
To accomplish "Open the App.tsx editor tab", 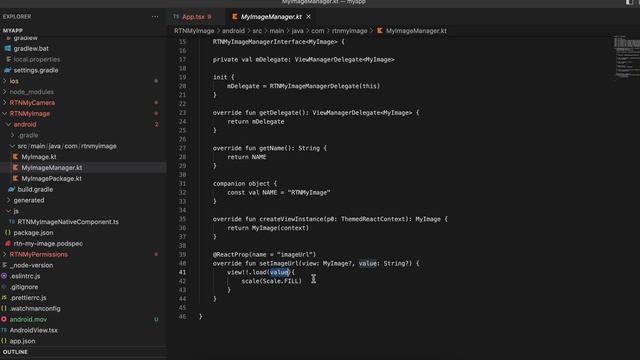I will coord(196,17).
